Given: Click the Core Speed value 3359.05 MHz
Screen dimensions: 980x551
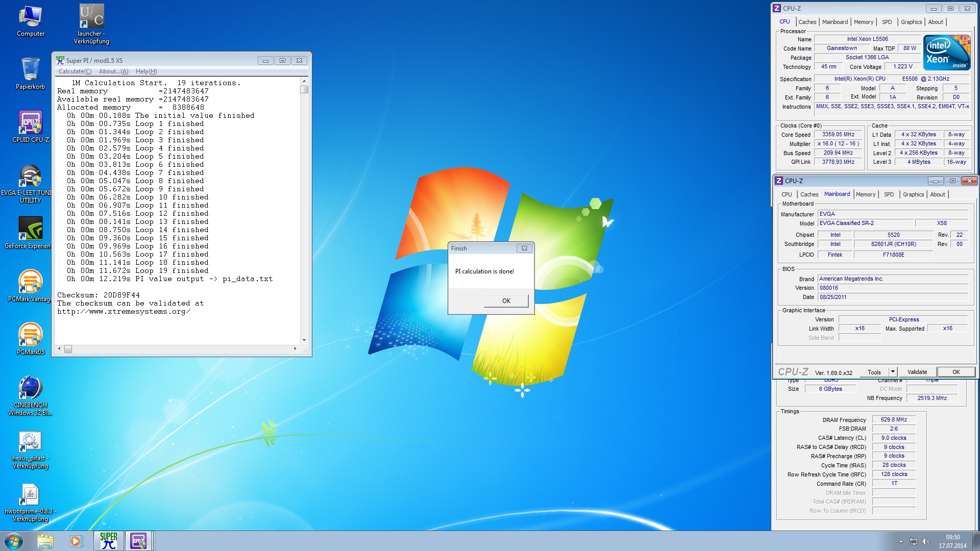Looking at the screenshot, I should coord(838,135).
